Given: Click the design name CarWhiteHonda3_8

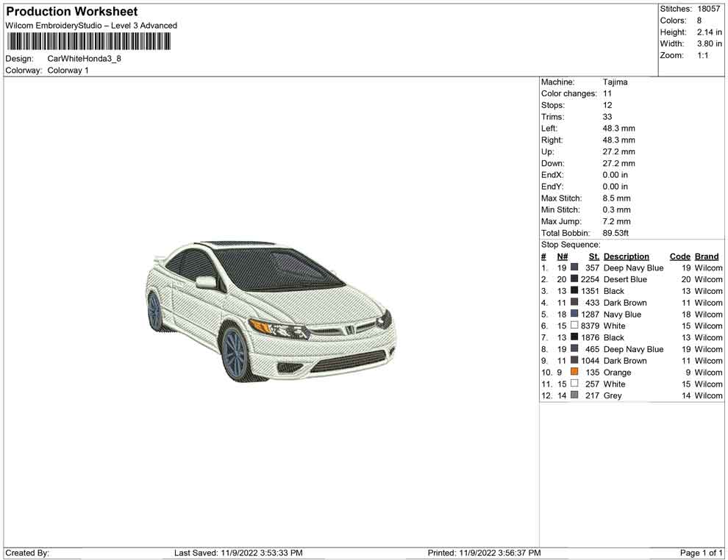Looking at the screenshot, I should 84,59.
